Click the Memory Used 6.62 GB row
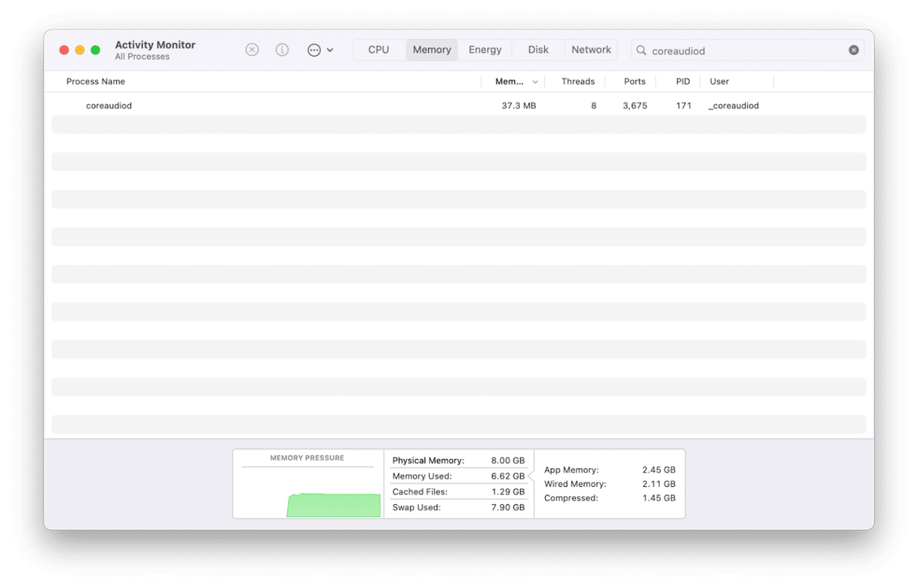The height and width of the screenshot is (588, 918). click(458, 476)
